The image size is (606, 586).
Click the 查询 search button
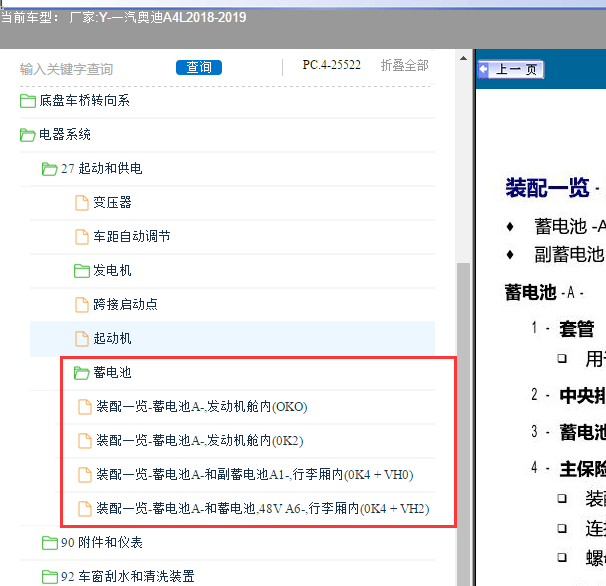pyautogui.click(x=199, y=67)
